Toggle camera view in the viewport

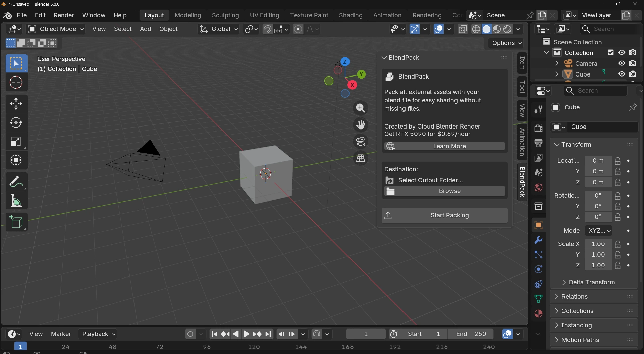click(x=361, y=142)
